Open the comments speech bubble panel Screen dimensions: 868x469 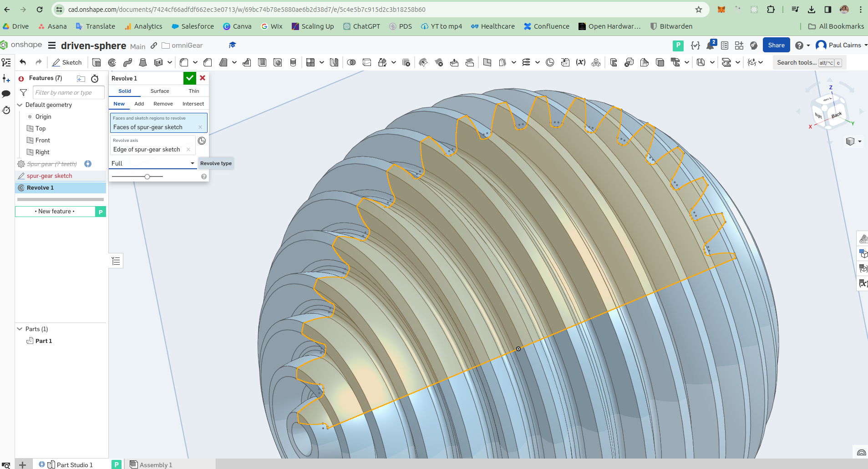pos(6,94)
